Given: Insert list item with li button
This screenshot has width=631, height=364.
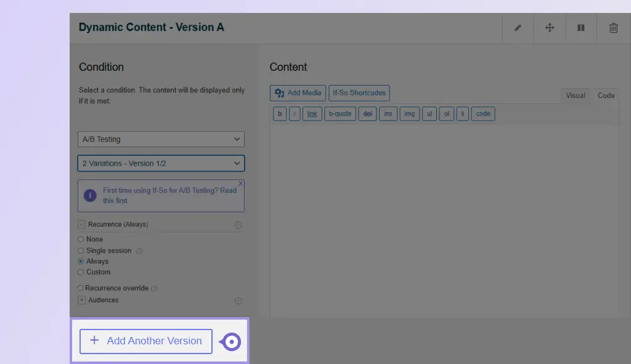Looking at the screenshot, I should (462, 114).
